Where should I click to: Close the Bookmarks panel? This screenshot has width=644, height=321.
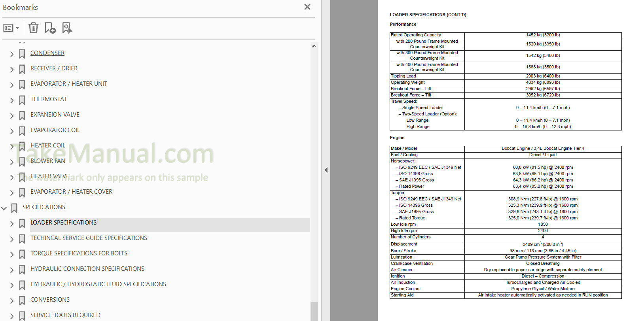click(307, 7)
